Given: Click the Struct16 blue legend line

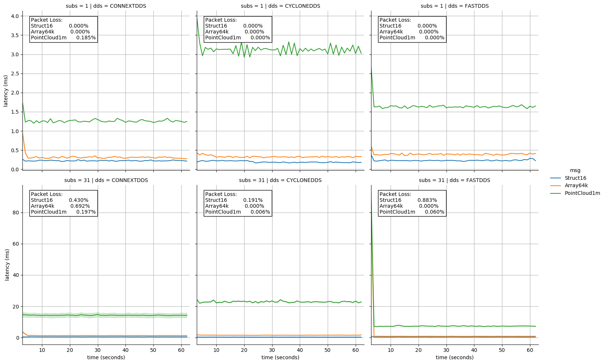Looking at the screenshot, I should tap(556, 178).
